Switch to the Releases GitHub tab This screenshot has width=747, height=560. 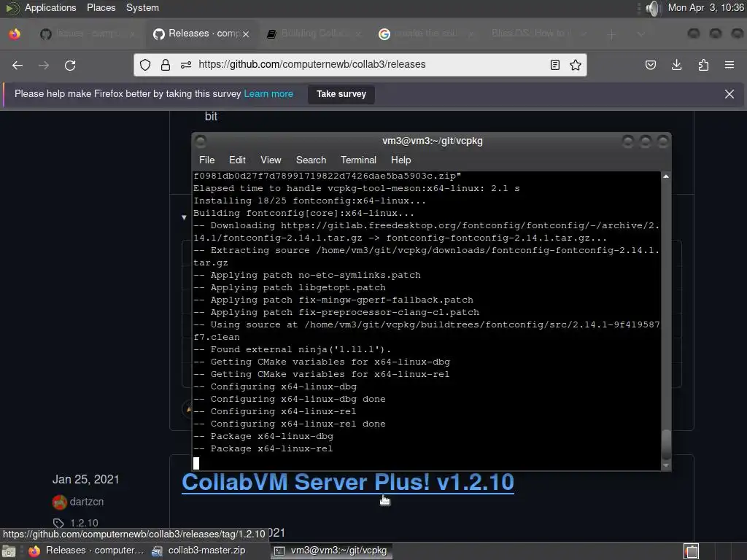[203, 34]
